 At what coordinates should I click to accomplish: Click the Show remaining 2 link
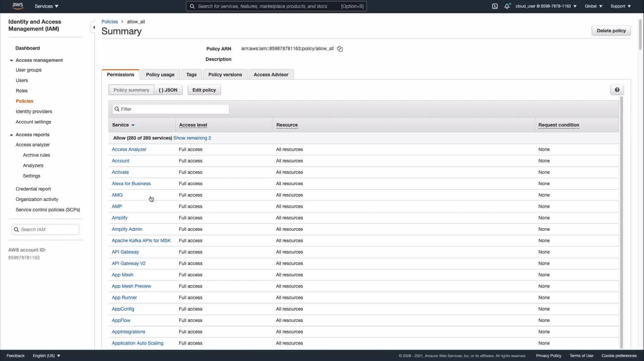click(x=192, y=138)
